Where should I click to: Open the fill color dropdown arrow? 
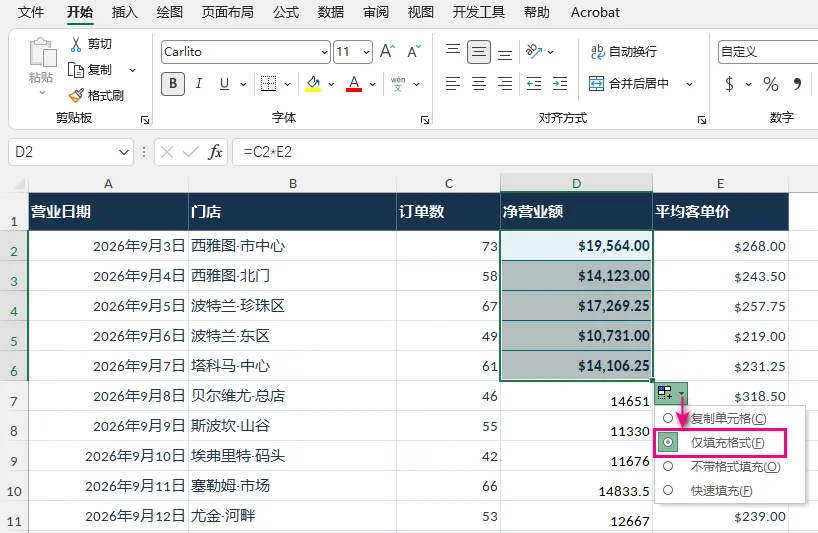pos(331,84)
